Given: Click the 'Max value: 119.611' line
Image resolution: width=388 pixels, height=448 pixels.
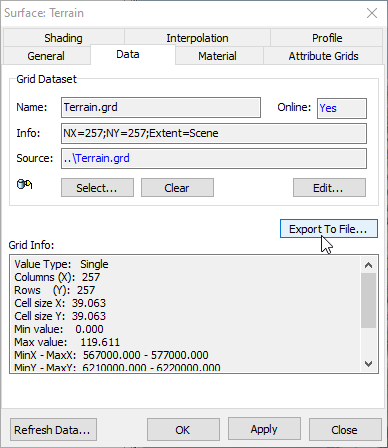Looking at the screenshot, I should (x=67, y=342).
